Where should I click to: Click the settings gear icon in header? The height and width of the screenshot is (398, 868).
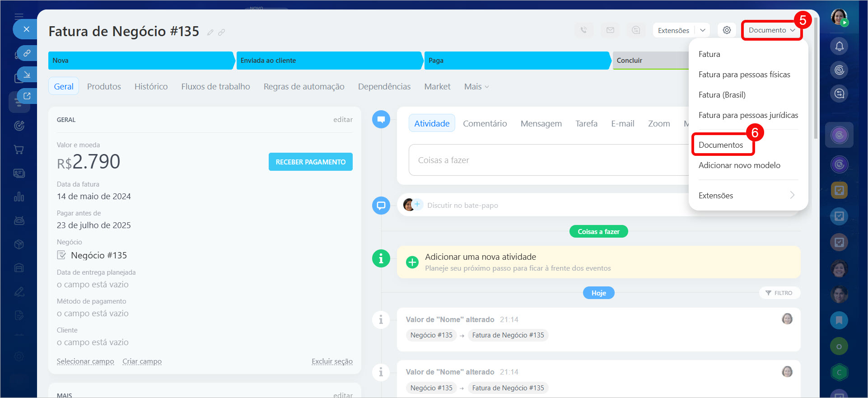(727, 30)
